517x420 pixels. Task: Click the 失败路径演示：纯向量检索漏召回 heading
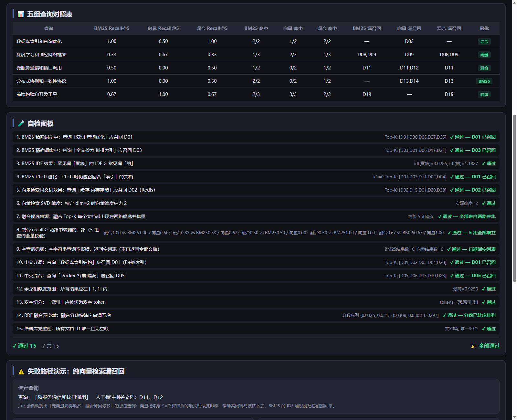point(76,371)
